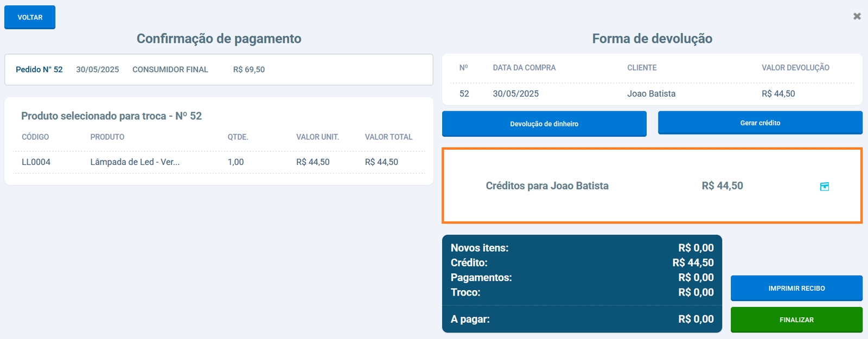
Task: Open the Pedido N° 52 order summary
Action: [39, 69]
